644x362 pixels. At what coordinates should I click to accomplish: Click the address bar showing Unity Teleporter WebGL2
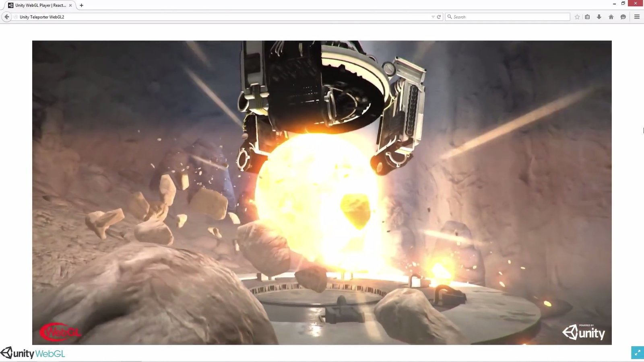227,17
